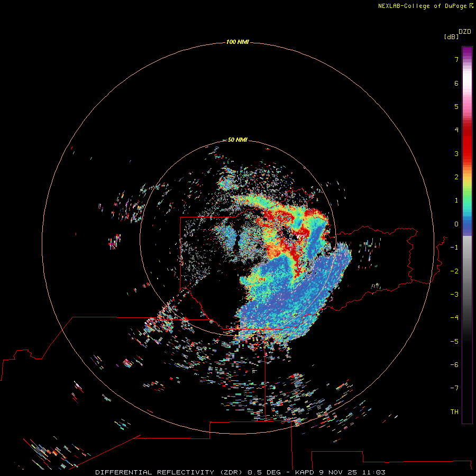Click the -4 value on color scale

pyautogui.click(x=454, y=318)
